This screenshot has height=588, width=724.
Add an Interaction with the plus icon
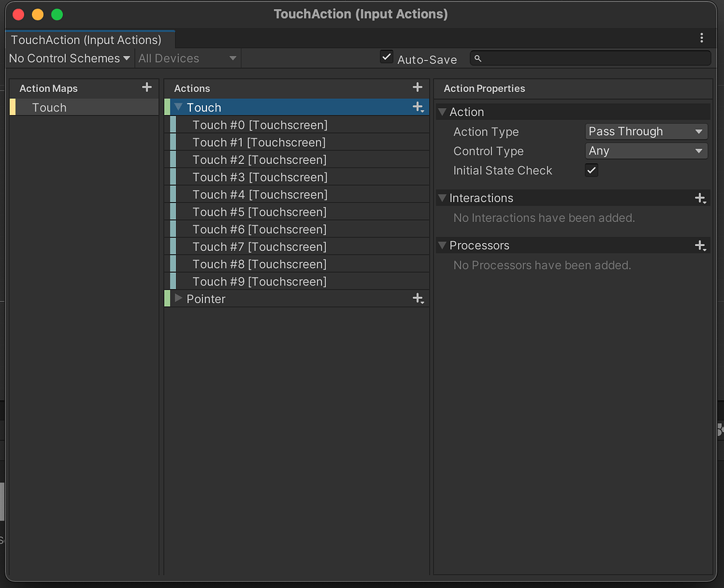pos(700,198)
